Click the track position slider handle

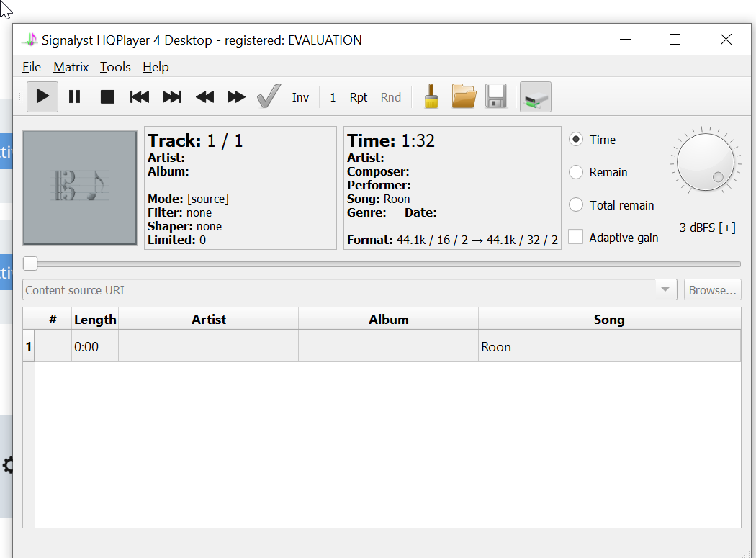pyautogui.click(x=30, y=264)
